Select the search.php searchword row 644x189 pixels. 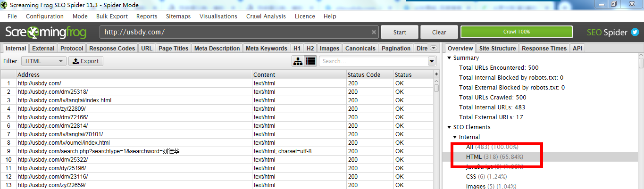(x=217, y=151)
